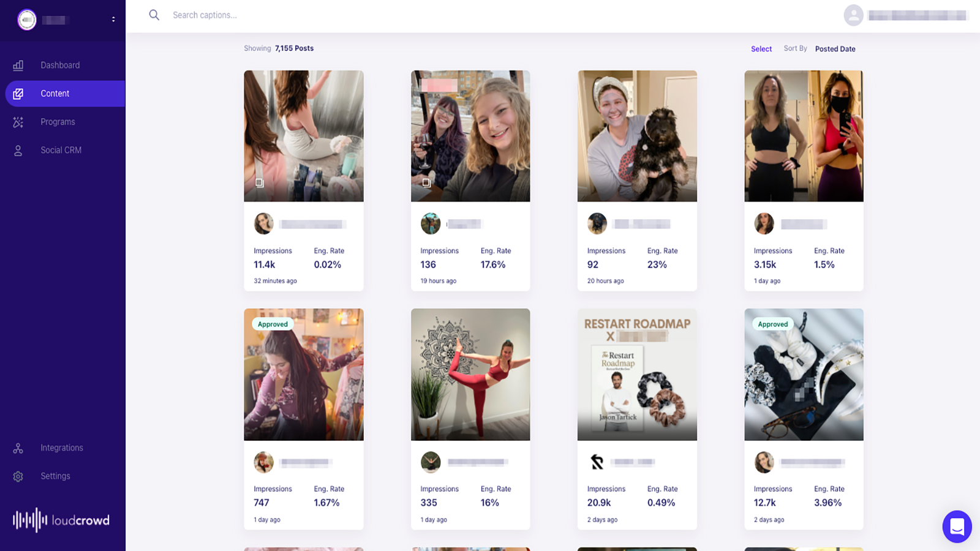Click the Content edit icon in sidebar
This screenshot has width=980, height=551.
click(x=18, y=94)
